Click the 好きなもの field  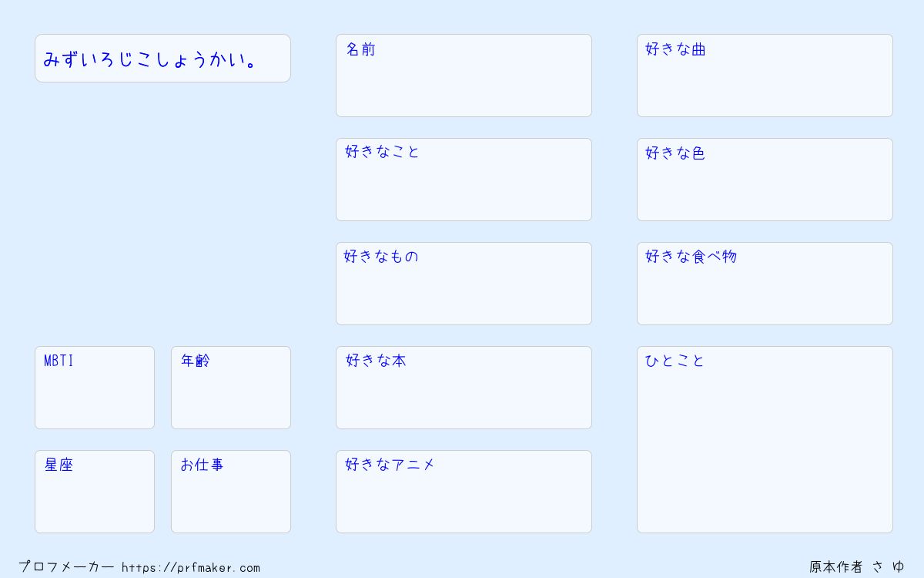[x=464, y=284]
